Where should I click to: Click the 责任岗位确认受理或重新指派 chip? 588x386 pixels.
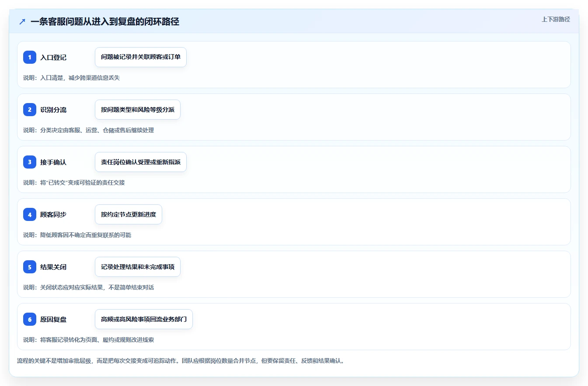coord(141,162)
